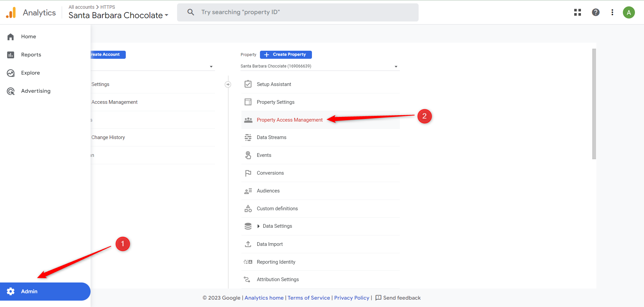Click the Data Streams icon
644x307 pixels.
coord(248,137)
